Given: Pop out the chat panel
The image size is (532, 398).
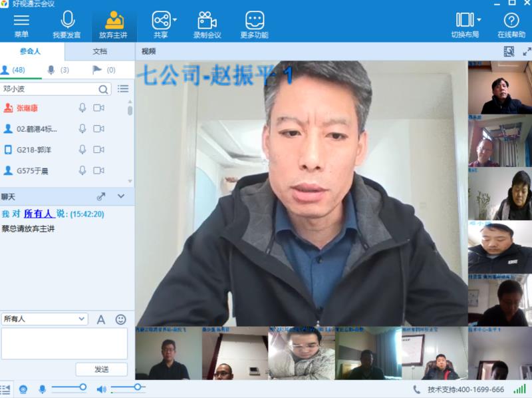Looking at the screenshot, I should click(101, 196).
